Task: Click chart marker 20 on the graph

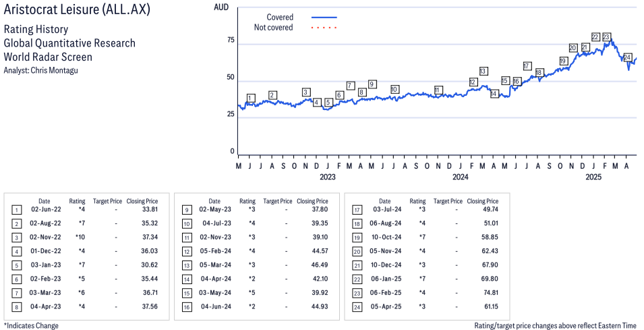Action: click(x=573, y=48)
